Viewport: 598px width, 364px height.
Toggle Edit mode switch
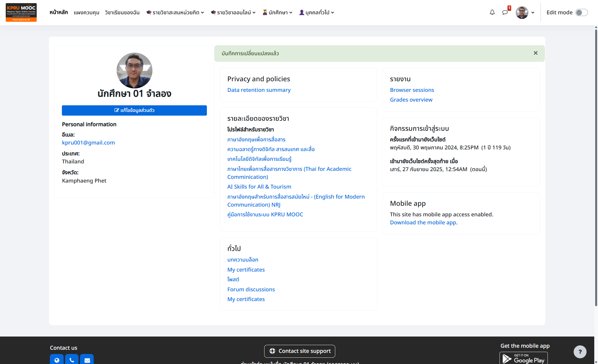tap(581, 13)
